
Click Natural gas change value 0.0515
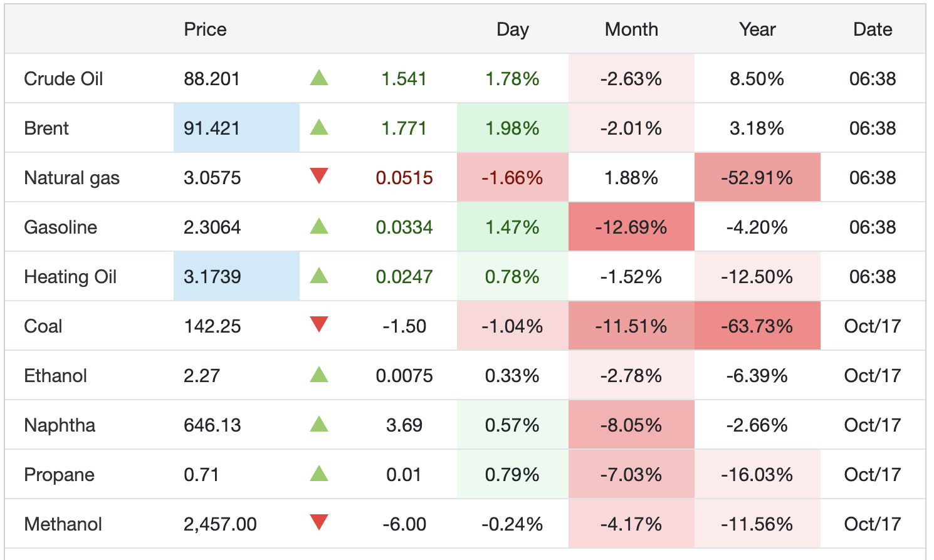pos(404,178)
